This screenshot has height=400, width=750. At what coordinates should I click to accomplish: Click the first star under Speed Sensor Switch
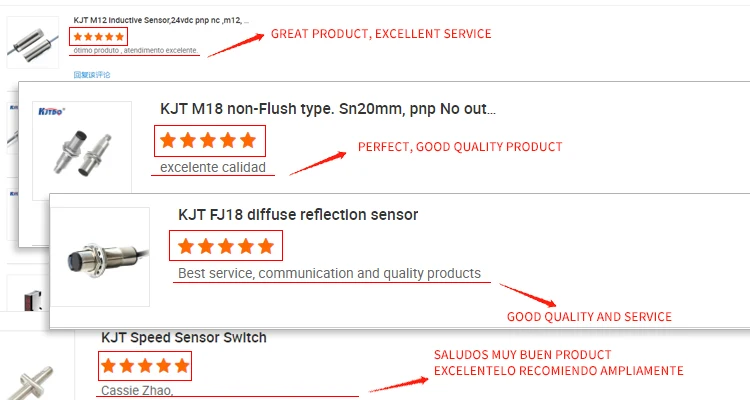(109, 366)
